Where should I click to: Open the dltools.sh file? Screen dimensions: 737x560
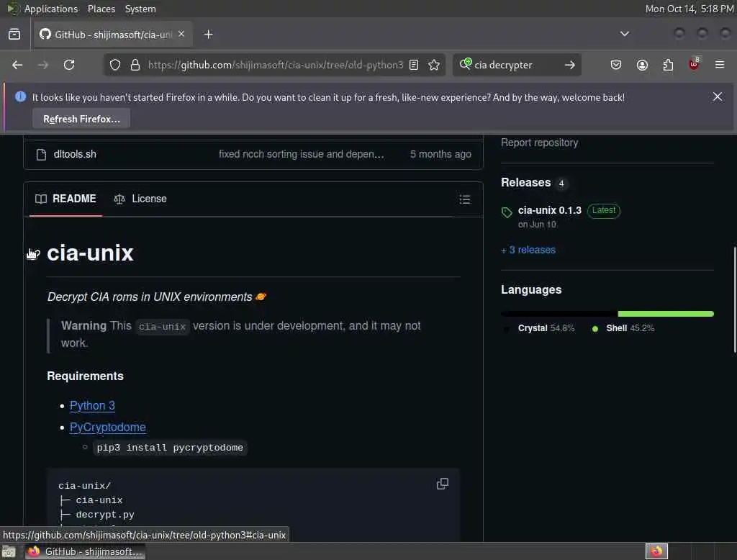coord(75,154)
